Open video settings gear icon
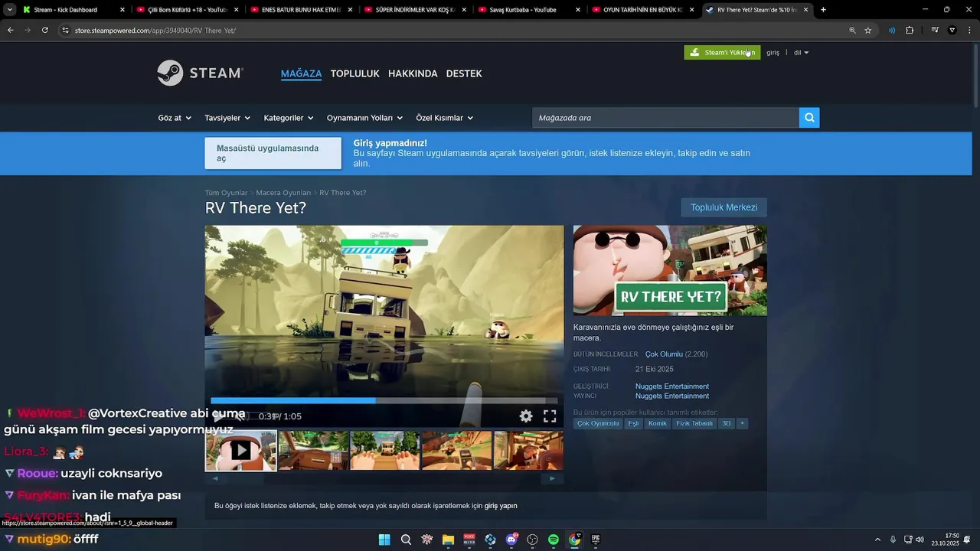The image size is (980, 551). tap(526, 416)
